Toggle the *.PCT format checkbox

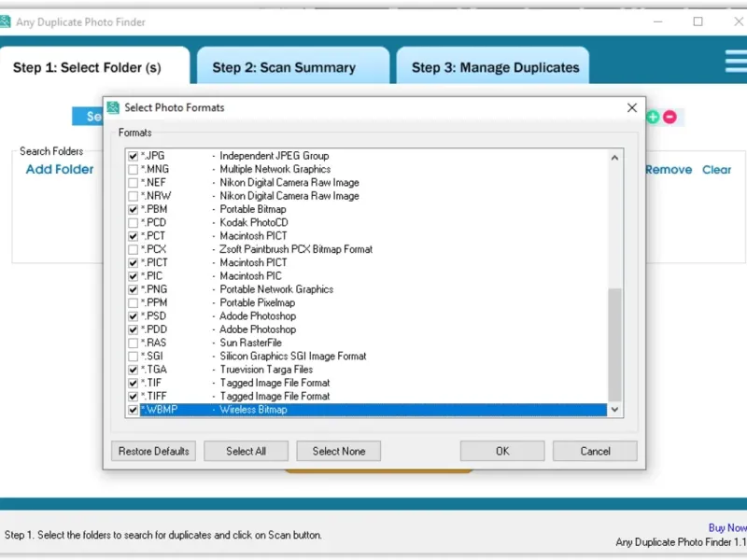[x=133, y=236]
